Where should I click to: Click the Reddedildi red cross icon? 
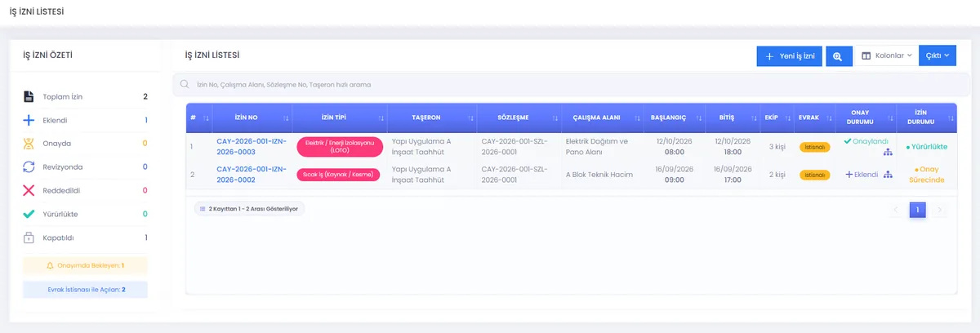click(x=29, y=190)
